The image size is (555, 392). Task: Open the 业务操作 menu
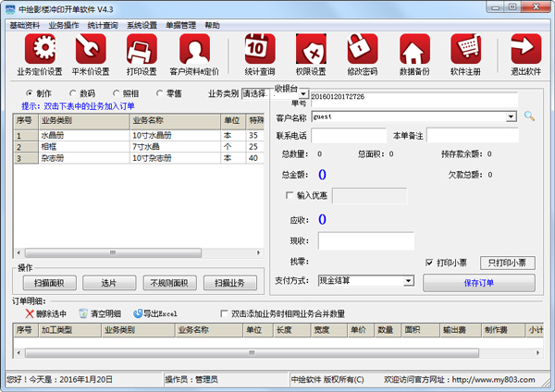[x=64, y=26]
